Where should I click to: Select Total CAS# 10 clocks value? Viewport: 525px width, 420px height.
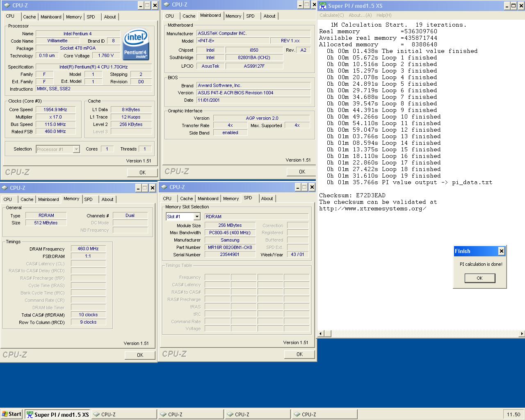tap(89, 315)
